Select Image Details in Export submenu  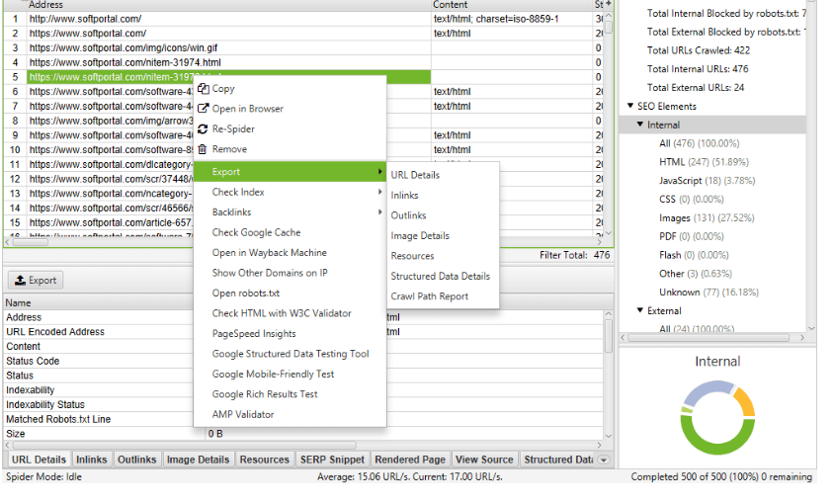click(x=420, y=235)
